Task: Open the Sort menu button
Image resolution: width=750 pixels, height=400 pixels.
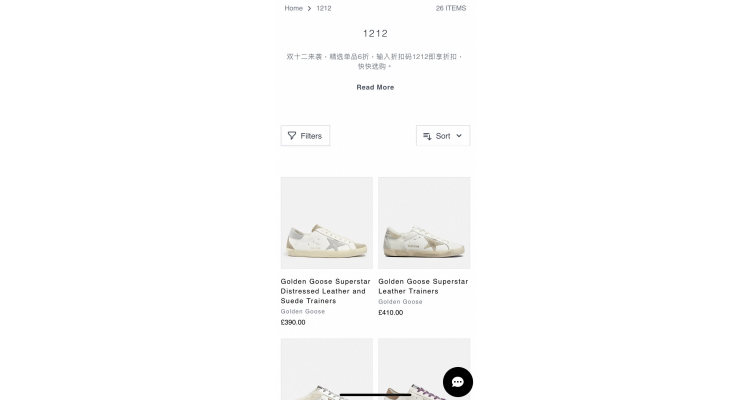Action: (443, 136)
